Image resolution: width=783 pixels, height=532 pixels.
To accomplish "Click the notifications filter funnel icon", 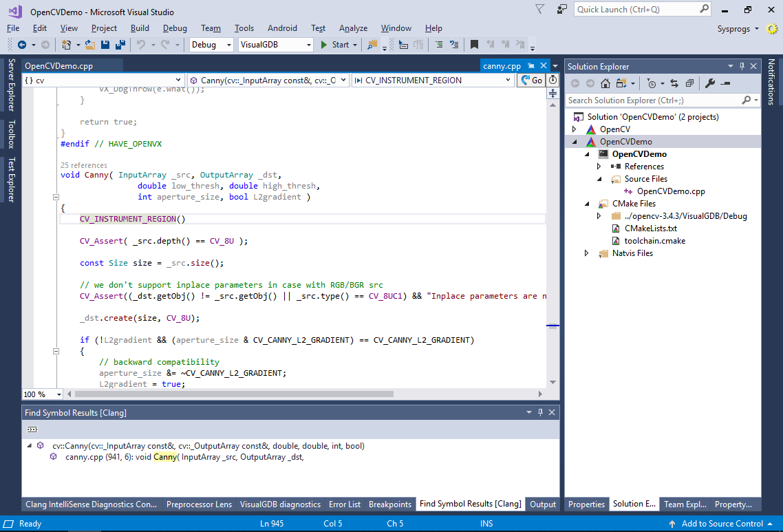I will pos(540,9).
